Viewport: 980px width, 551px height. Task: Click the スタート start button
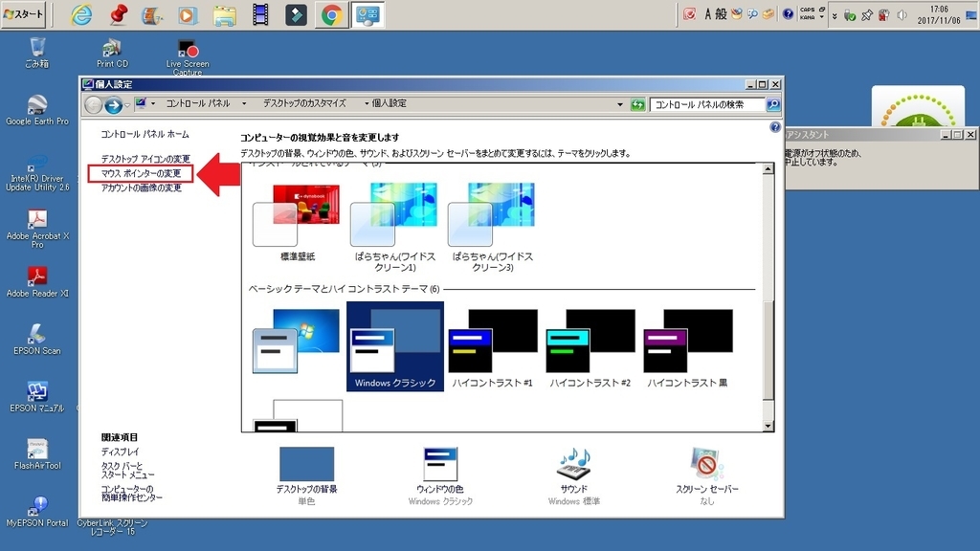pos(24,13)
